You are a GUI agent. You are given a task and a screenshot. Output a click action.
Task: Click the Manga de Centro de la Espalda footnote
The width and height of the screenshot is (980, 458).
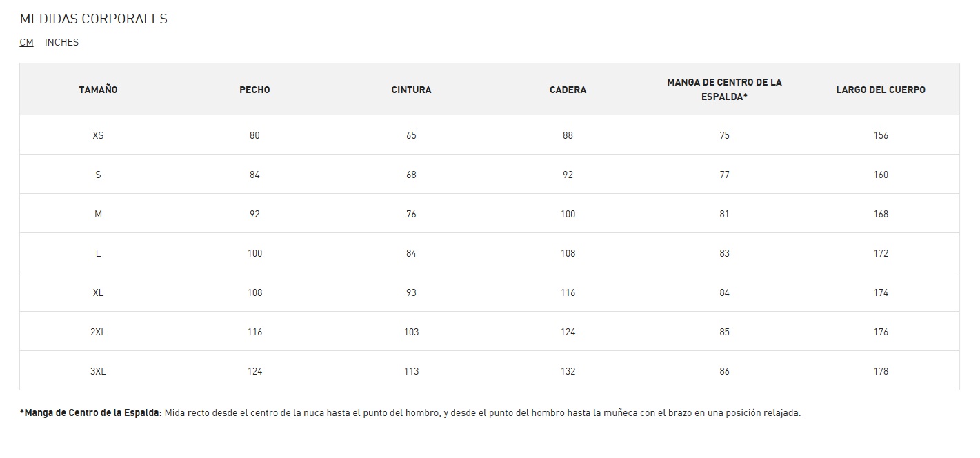(410, 413)
